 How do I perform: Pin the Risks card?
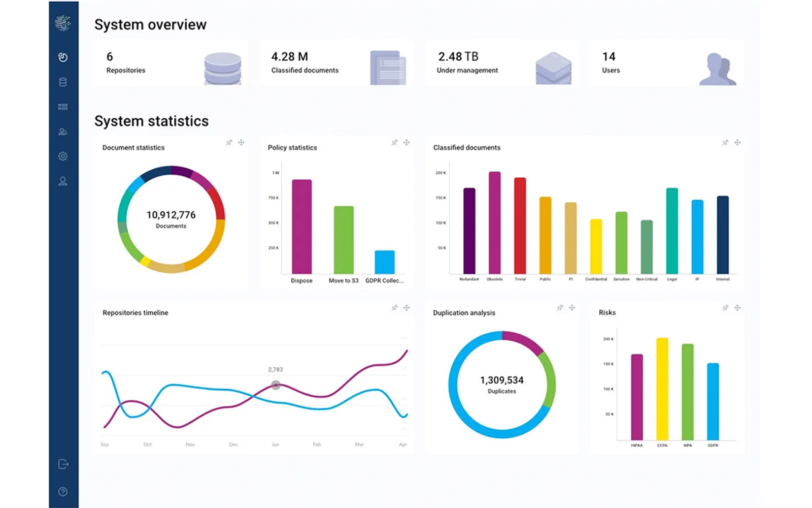pos(726,308)
